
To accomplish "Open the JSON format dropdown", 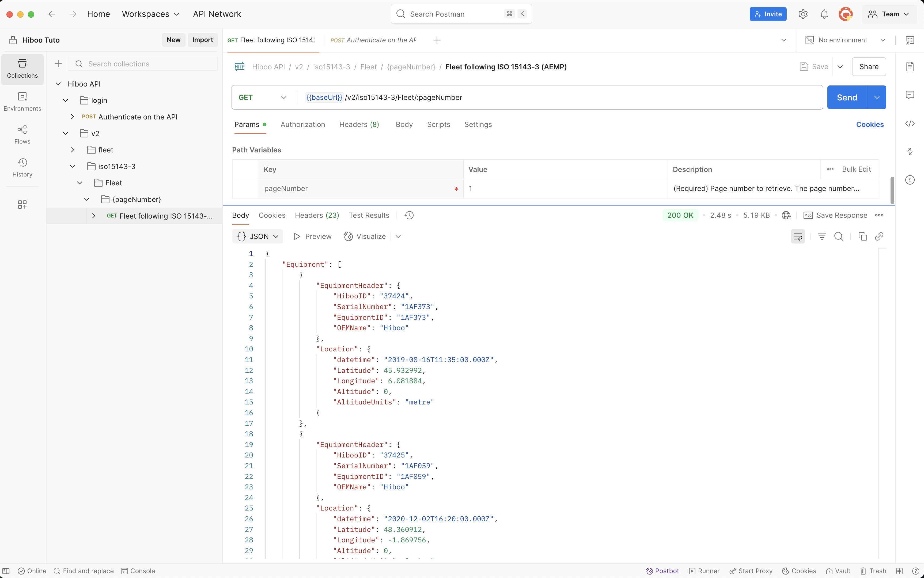I will [257, 236].
